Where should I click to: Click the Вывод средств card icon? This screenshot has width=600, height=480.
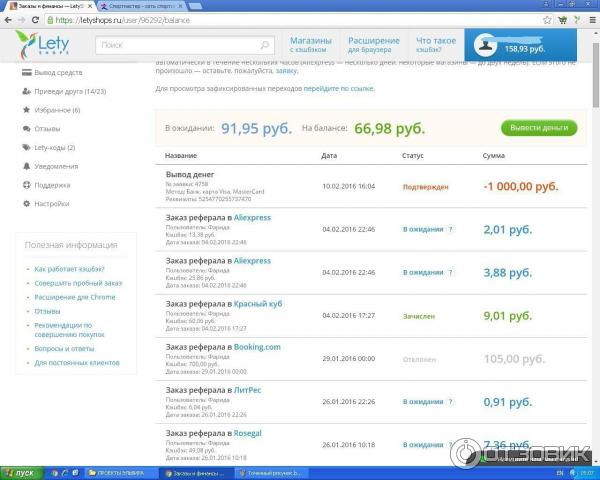[x=26, y=72]
